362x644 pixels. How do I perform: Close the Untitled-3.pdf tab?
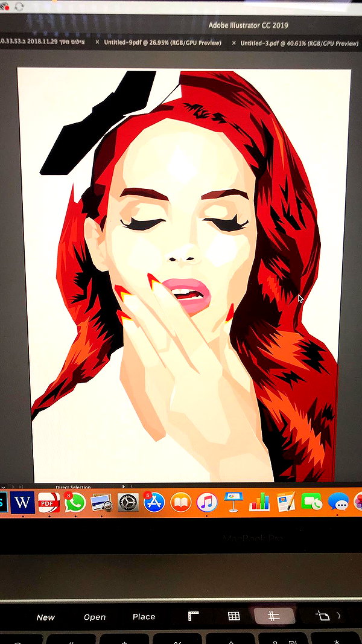[x=234, y=43]
